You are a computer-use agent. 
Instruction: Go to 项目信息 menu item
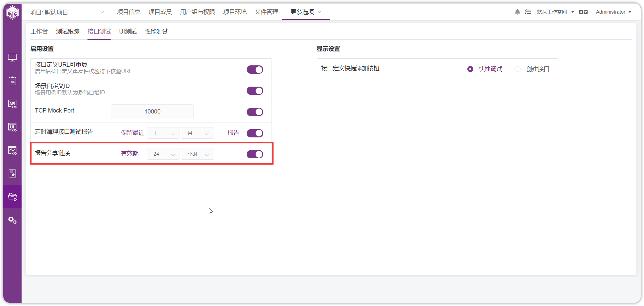point(129,12)
